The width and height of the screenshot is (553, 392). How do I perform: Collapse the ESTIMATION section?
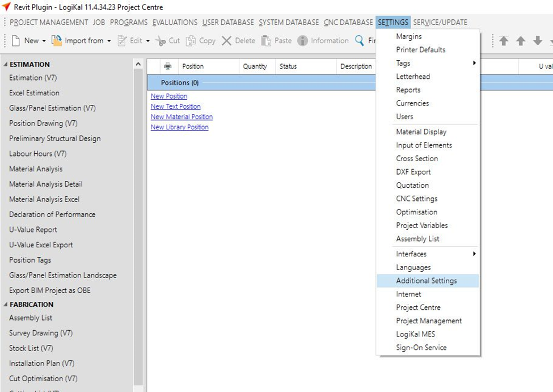click(x=6, y=65)
